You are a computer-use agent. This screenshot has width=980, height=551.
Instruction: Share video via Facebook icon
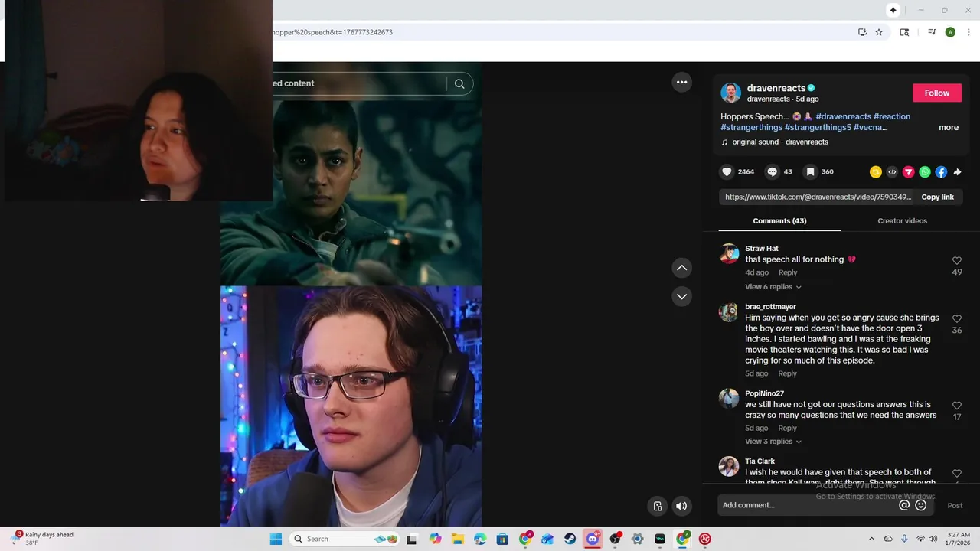pos(941,172)
